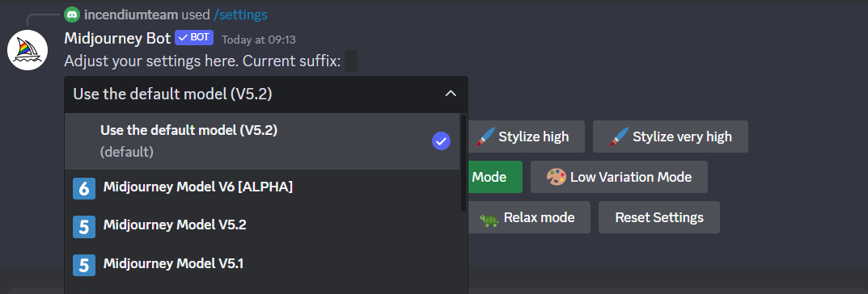Click the Discord logo icon beside incendiumteam
This screenshot has height=294, width=868.
(x=72, y=15)
